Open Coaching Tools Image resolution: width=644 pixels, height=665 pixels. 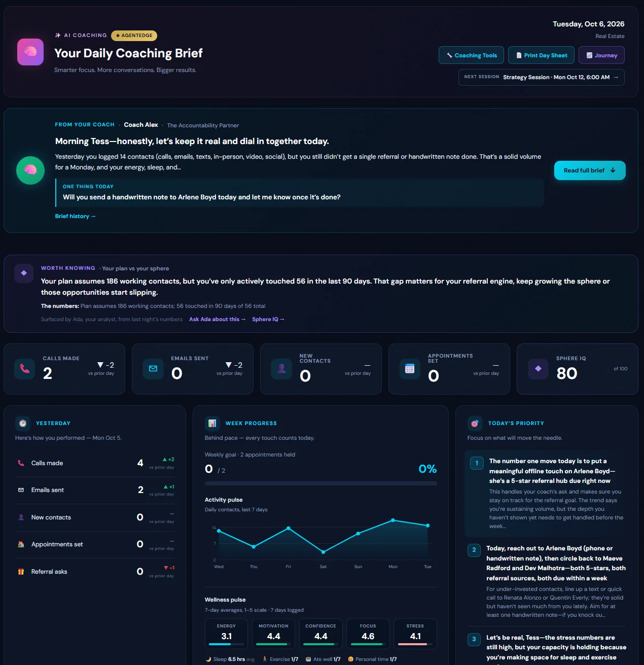click(472, 55)
